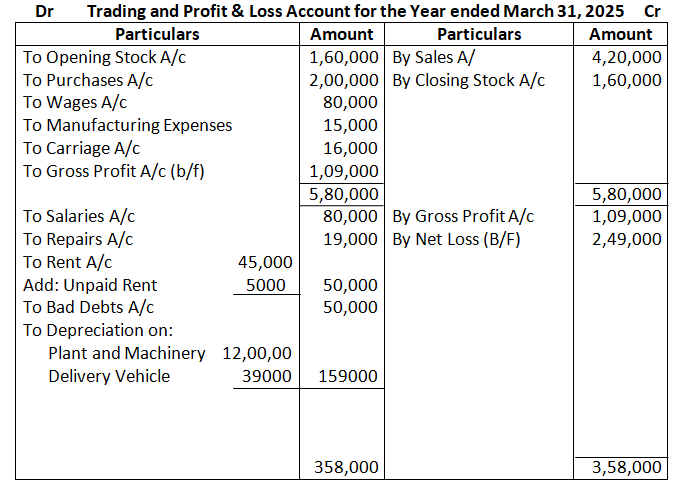Select the 'To Salaries A/c' label
673x485 pixels.
[79, 216]
